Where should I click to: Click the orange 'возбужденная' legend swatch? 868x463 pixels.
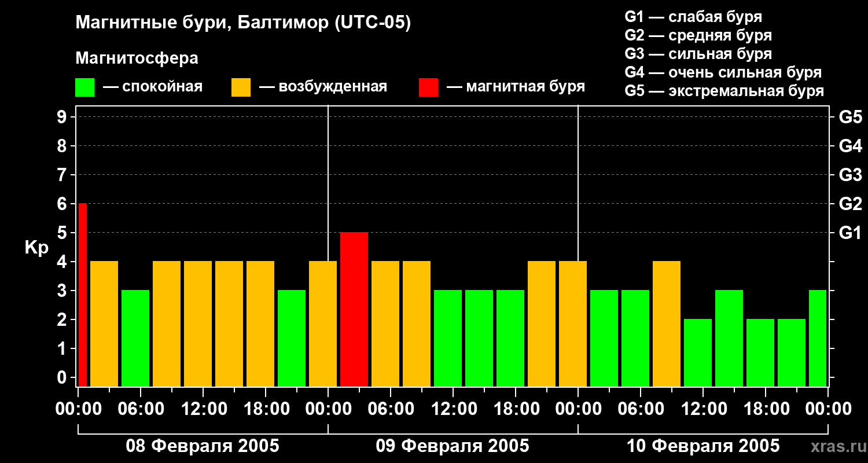pos(241,87)
